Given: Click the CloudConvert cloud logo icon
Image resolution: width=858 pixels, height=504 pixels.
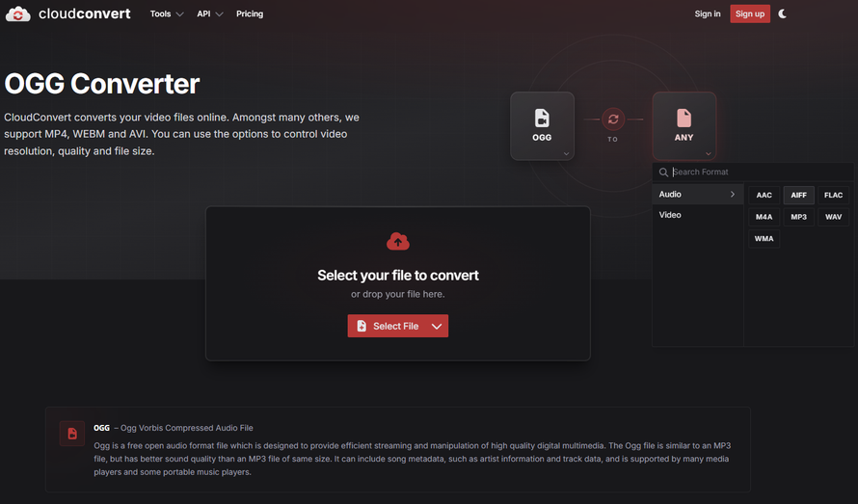Looking at the screenshot, I should pyautogui.click(x=18, y=13).
